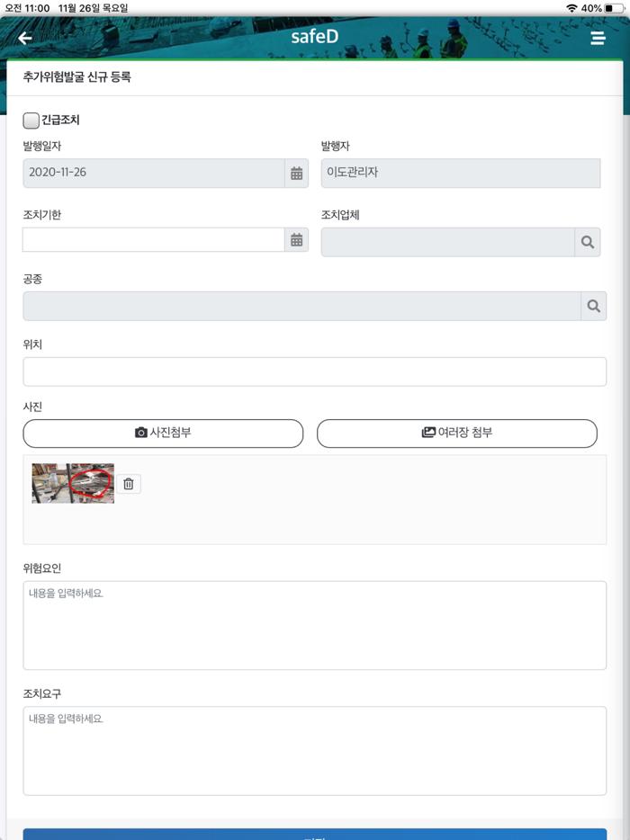The image size is (630, 840).
Task: Open the safeD hamburger menu
Action: (x=597, y=39)
